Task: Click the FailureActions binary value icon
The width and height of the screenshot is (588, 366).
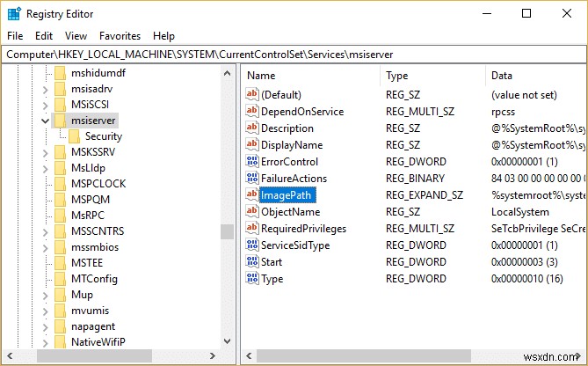Action: click(x=251, y=179)
